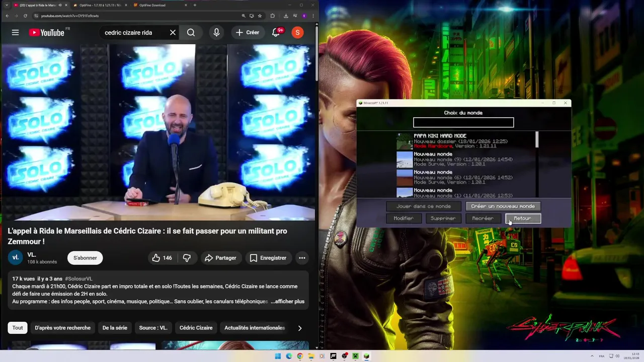
Task: Open the more actions three-dot menu under the video
Action: [x=302, y=258]
